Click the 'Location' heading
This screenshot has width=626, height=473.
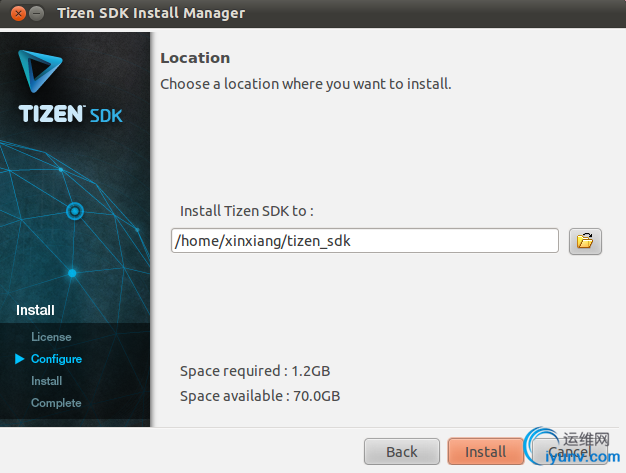195,58
